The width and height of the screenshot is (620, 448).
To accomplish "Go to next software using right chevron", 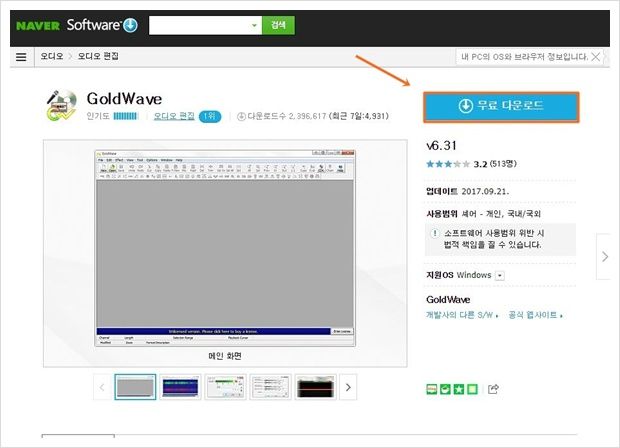I will coord(604,257).
